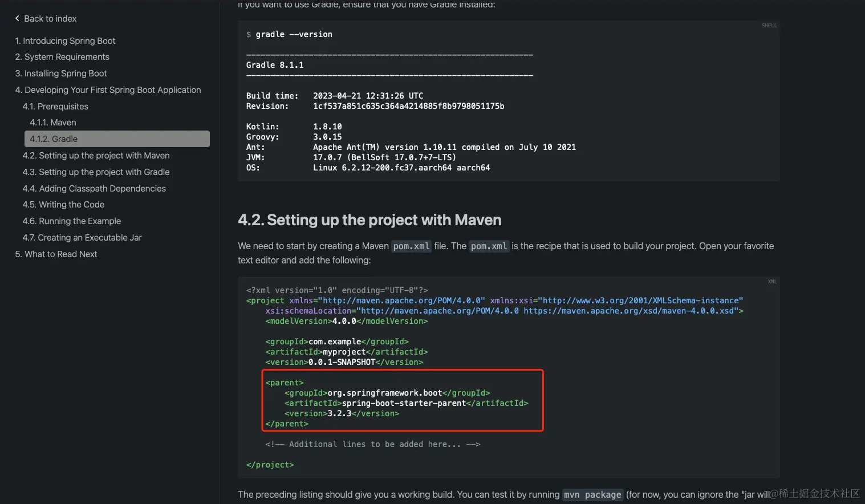Click Kotlin version 1.8.10 line

(x=294, y=127)
